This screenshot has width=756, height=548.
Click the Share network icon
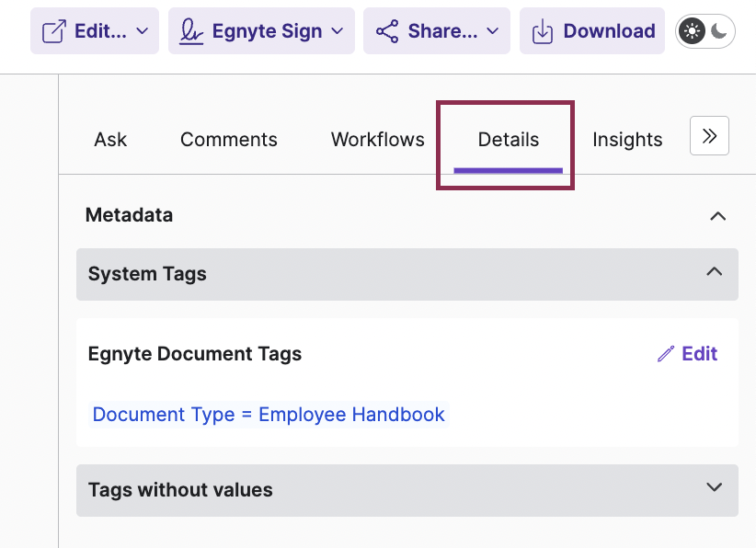(x=387, y=31)
